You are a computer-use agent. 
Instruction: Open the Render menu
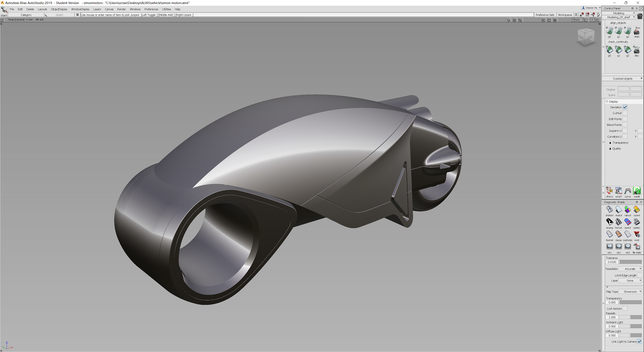click(121, 9)
